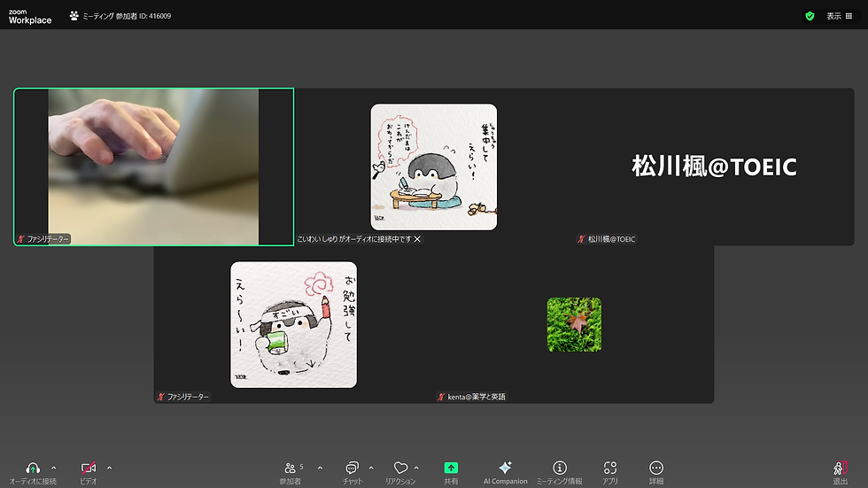868x488 pixels.
Task: Select kenta maple leaf participant tile
Action: [574, 325]
